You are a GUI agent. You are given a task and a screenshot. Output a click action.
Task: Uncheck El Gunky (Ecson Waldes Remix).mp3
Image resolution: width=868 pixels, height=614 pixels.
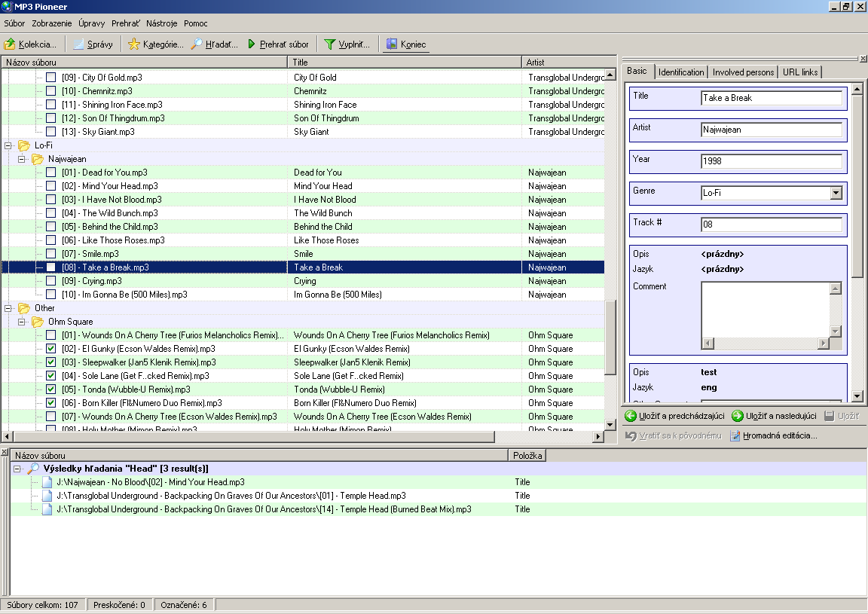51,349
